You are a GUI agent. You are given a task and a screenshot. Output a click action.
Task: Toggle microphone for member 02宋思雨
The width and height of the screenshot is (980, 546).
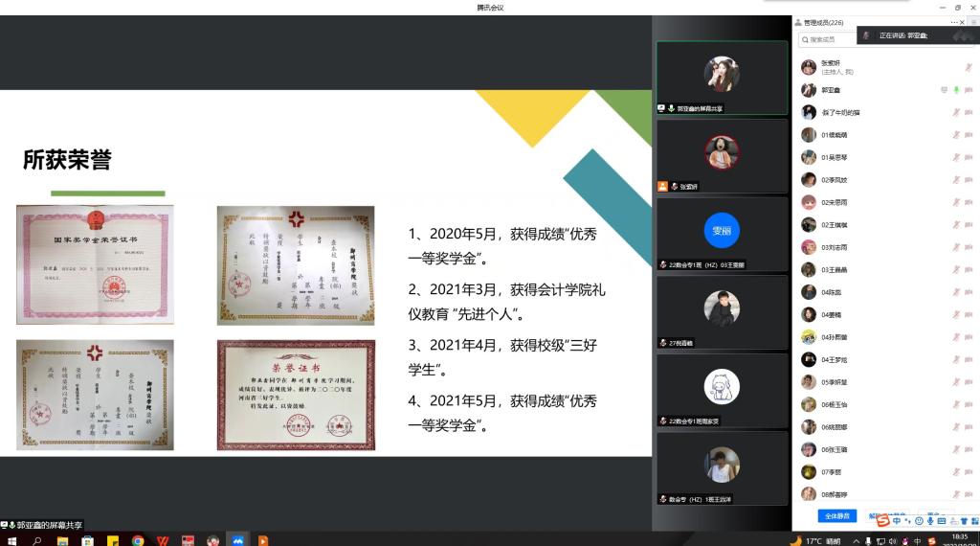(956, 203)
